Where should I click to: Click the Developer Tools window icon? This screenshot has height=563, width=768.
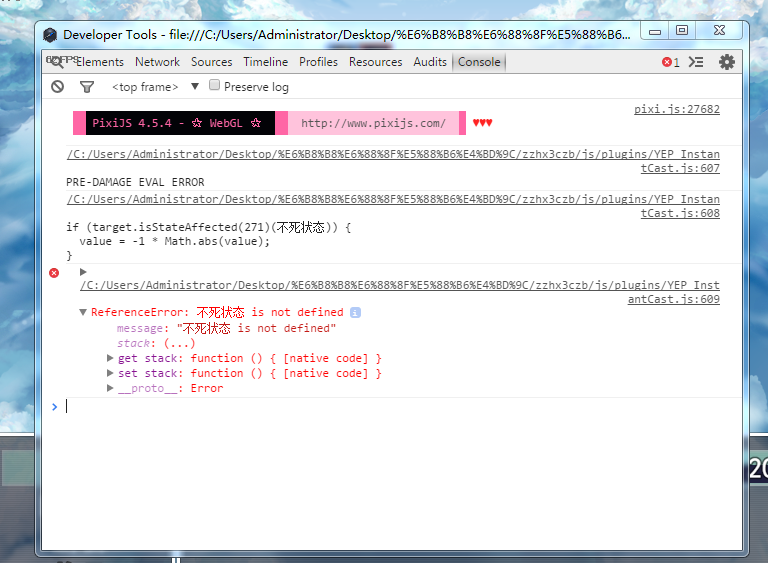click(50, 35)
